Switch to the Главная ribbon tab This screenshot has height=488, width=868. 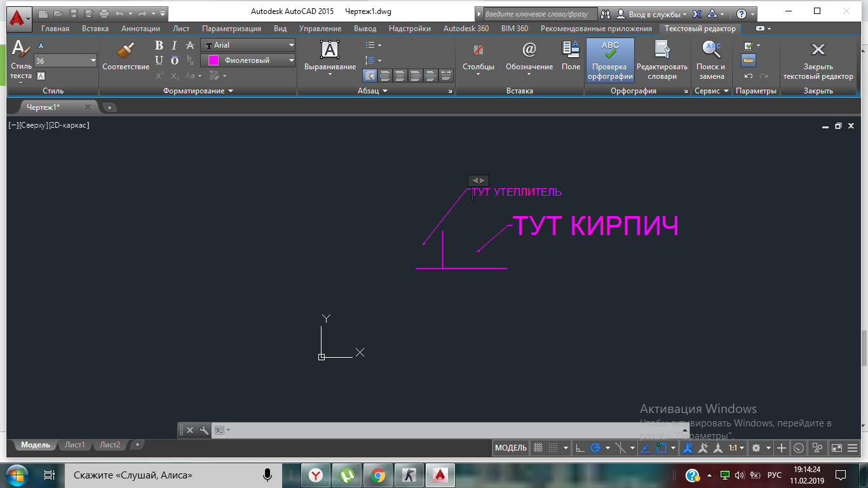[x=55, y=29]
